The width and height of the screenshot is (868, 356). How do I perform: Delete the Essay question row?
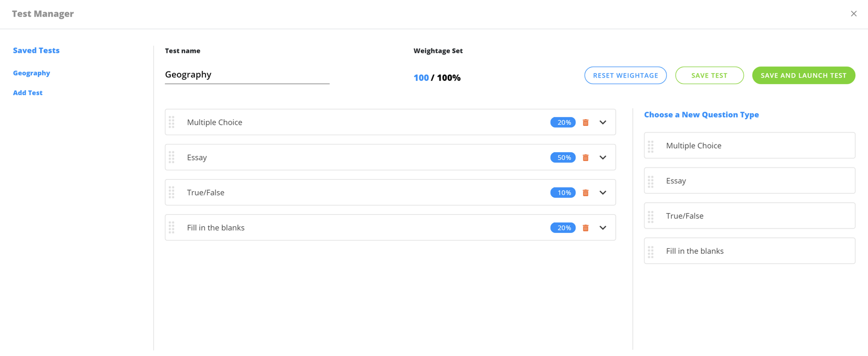[x=586, y=158]
